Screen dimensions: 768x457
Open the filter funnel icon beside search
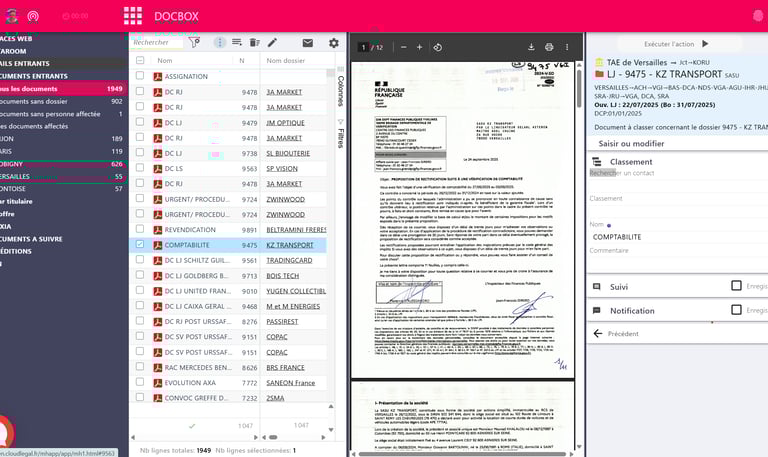point(194,43)
